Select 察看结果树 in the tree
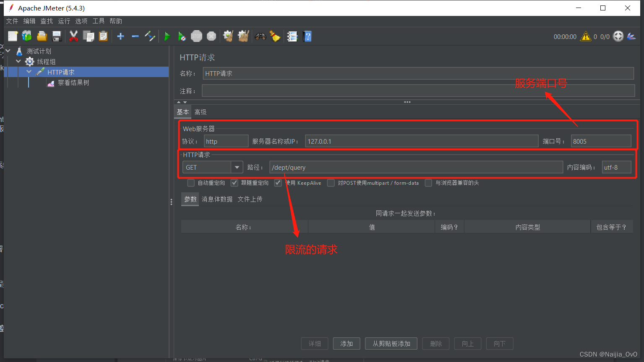The height and width of the screenshot is (362, 644). [x=73, y=83]
